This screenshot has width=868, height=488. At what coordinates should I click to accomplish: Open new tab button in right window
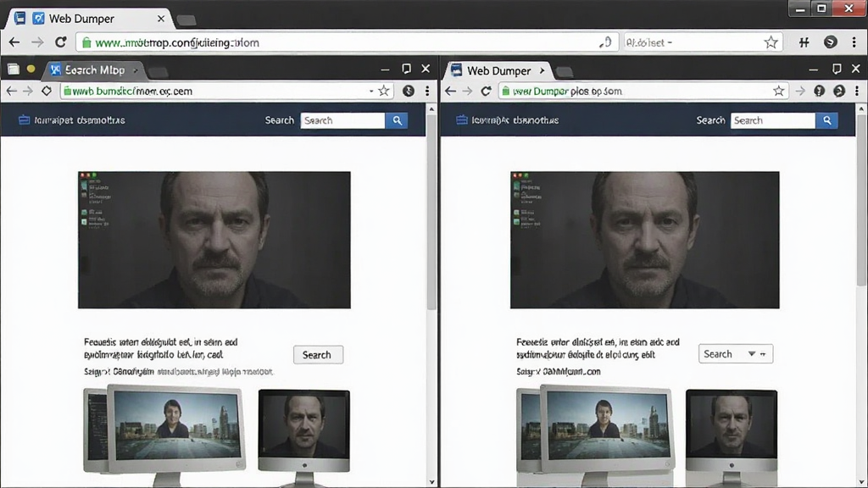564,71
